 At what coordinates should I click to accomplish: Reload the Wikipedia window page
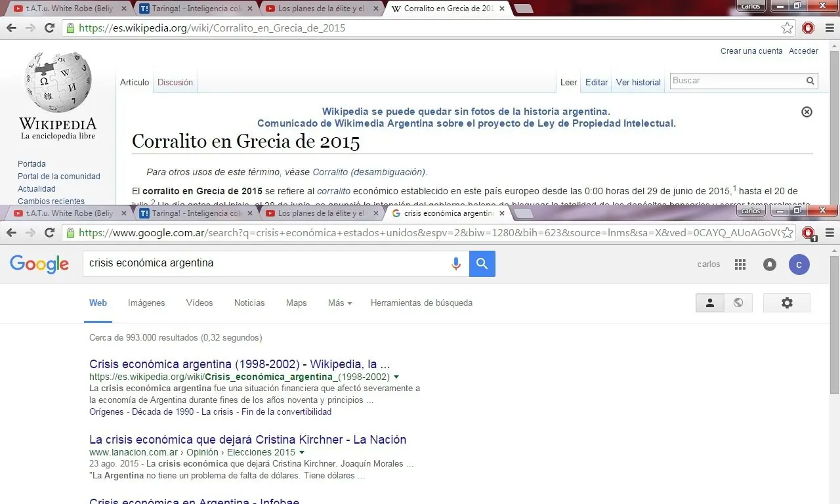49,28
